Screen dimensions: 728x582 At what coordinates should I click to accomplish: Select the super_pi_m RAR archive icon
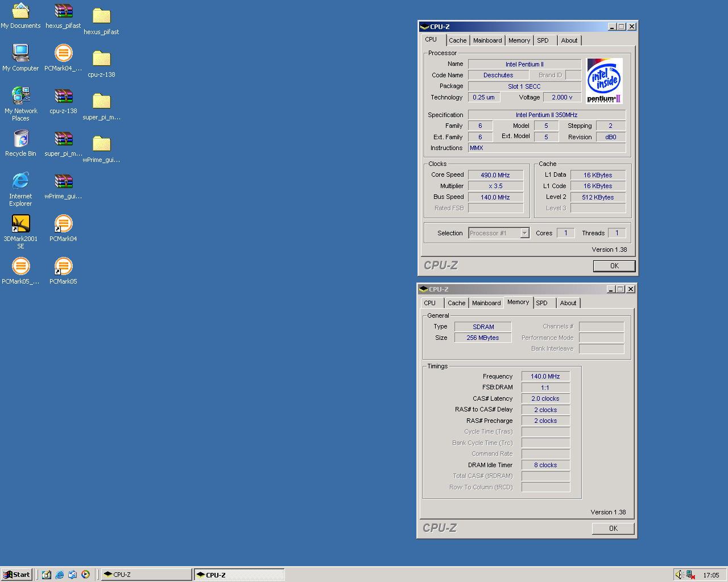(63, 143)
